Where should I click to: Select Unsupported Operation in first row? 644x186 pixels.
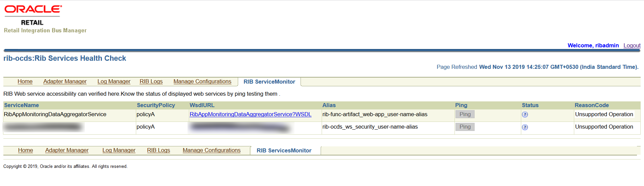click(604, 114)
